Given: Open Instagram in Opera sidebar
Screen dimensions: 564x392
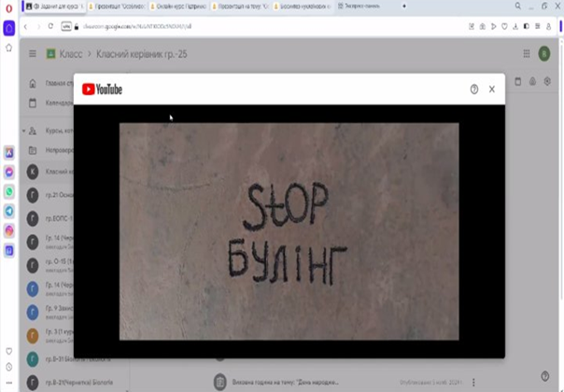Looking at the screenshot, I should 9,231.
